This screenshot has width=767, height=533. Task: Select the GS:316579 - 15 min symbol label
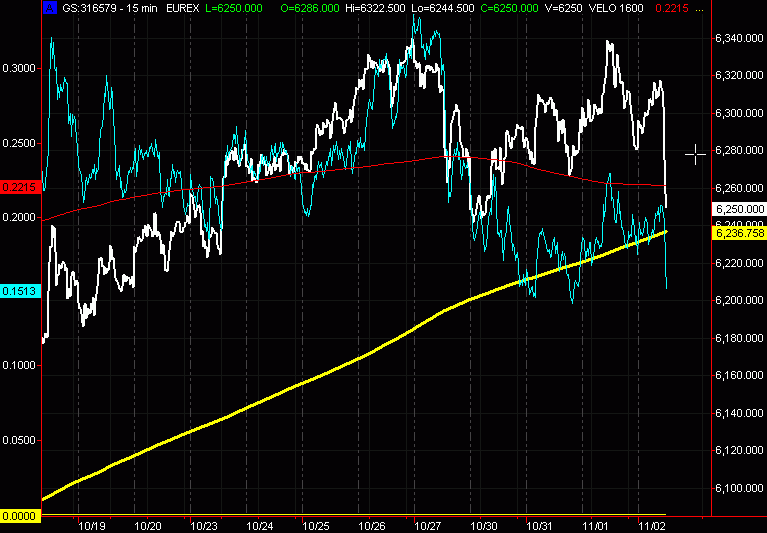(110, 8)
